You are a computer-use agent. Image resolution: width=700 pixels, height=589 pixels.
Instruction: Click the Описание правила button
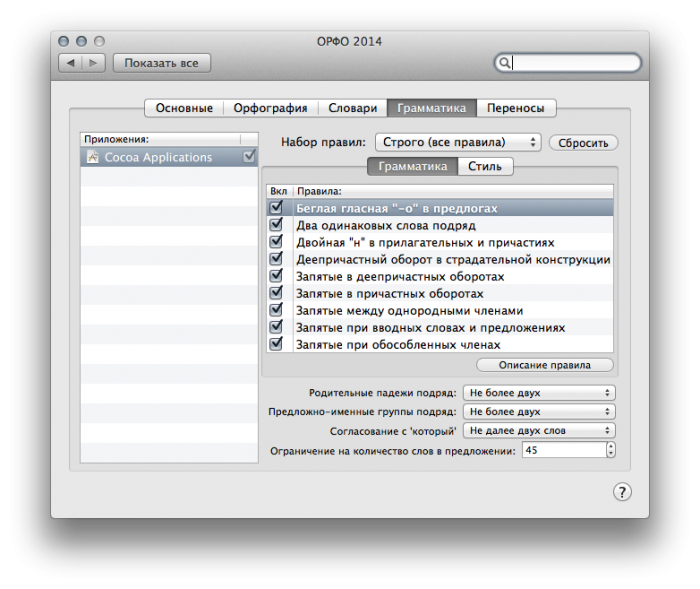click(545, 365)
